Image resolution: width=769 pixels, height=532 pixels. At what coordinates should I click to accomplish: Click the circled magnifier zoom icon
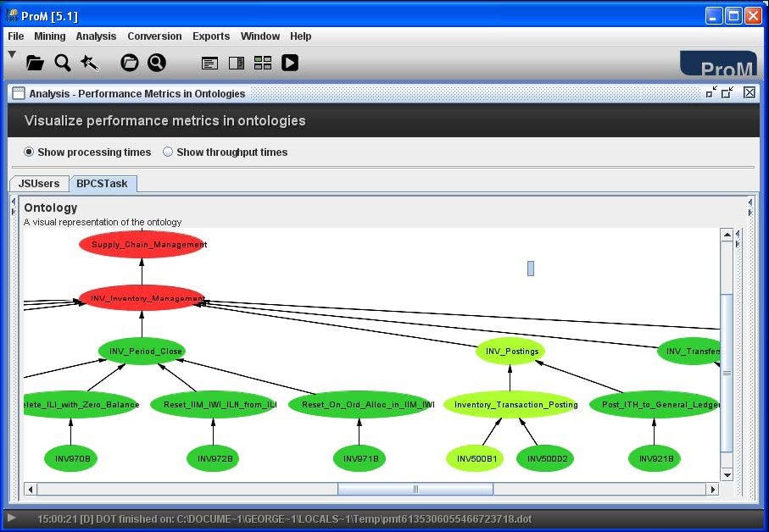[x=157, y=62]
